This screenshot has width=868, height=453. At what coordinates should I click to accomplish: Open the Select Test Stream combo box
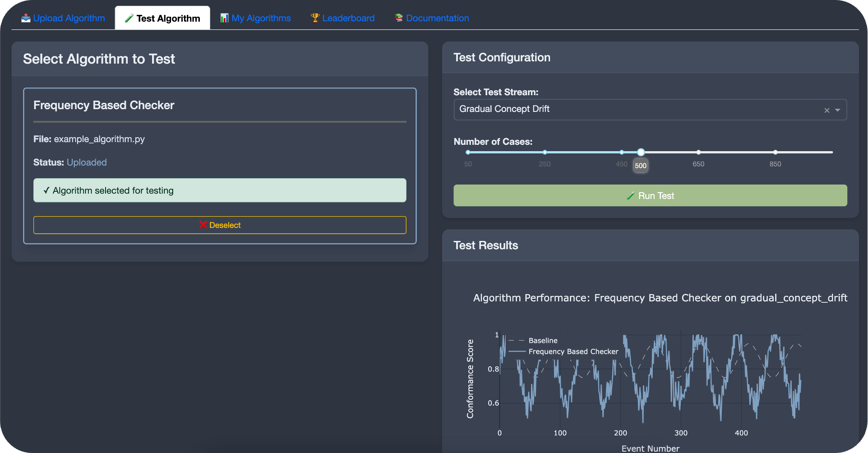(x=632, y=110)
